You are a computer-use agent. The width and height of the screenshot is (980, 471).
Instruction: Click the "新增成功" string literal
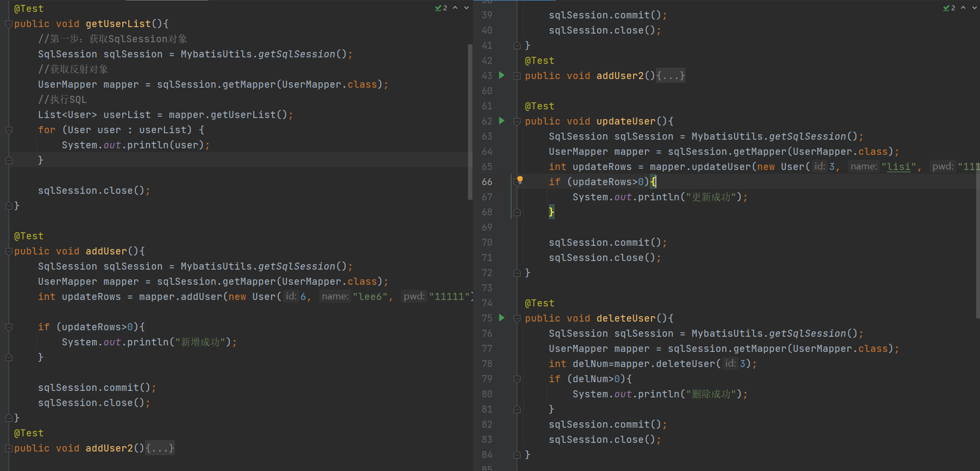[x=200, y=342]
